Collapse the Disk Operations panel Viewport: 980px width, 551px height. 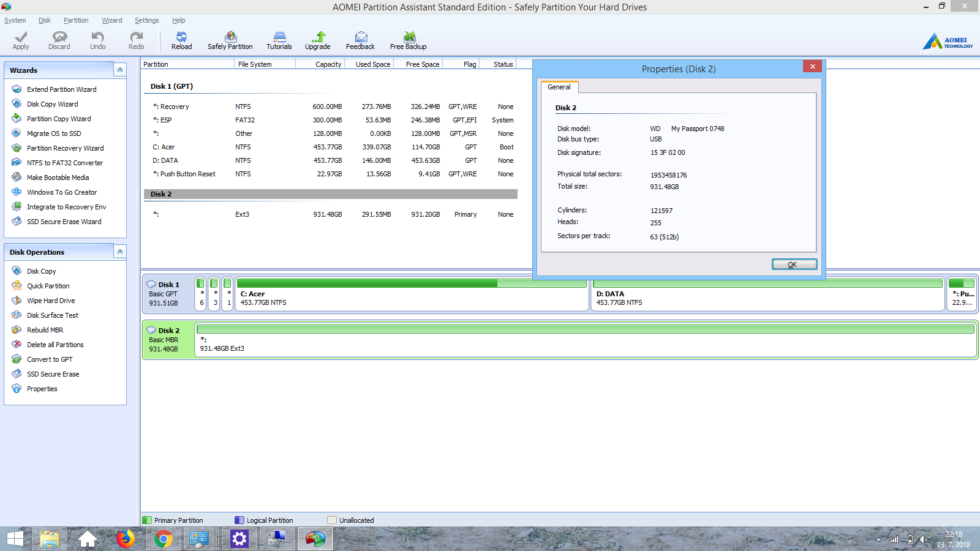120,252
